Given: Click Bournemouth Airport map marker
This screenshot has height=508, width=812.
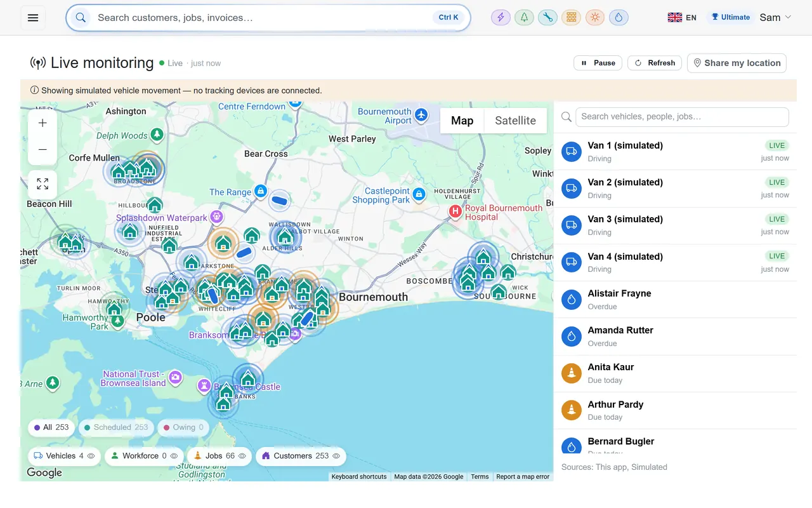Looking at the screenshot, I should pos(422,114).
